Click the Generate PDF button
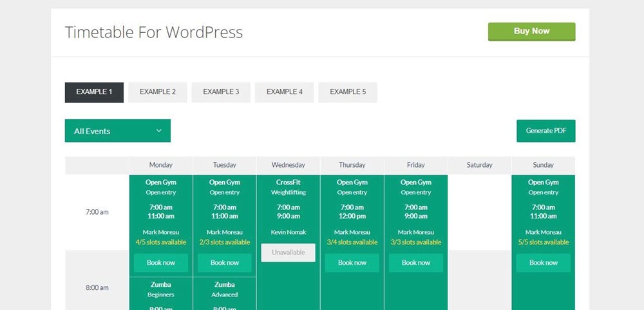Image resolution: width=644 pixels, height=310 pixels. 545,131
